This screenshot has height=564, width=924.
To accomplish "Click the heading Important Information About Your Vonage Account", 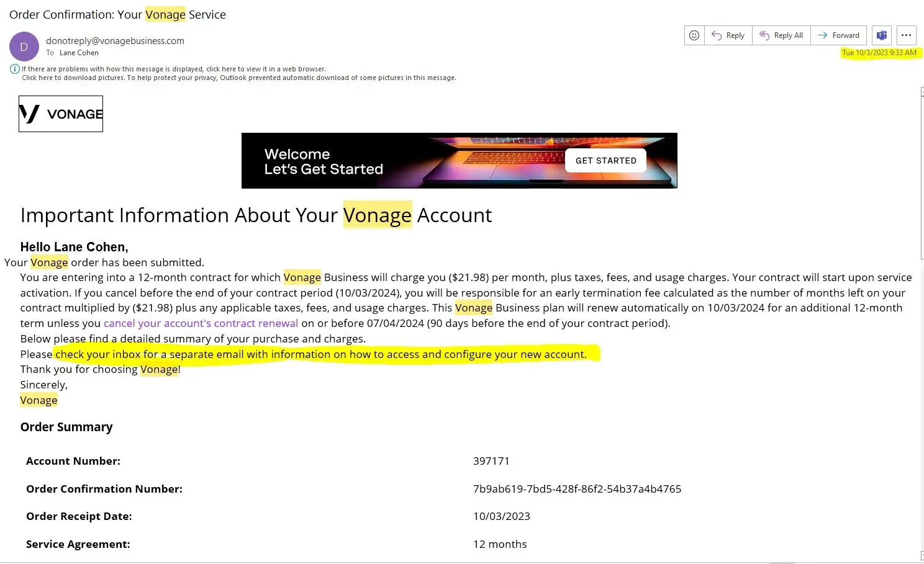I will pyautogui.click(x=256, y=215).
